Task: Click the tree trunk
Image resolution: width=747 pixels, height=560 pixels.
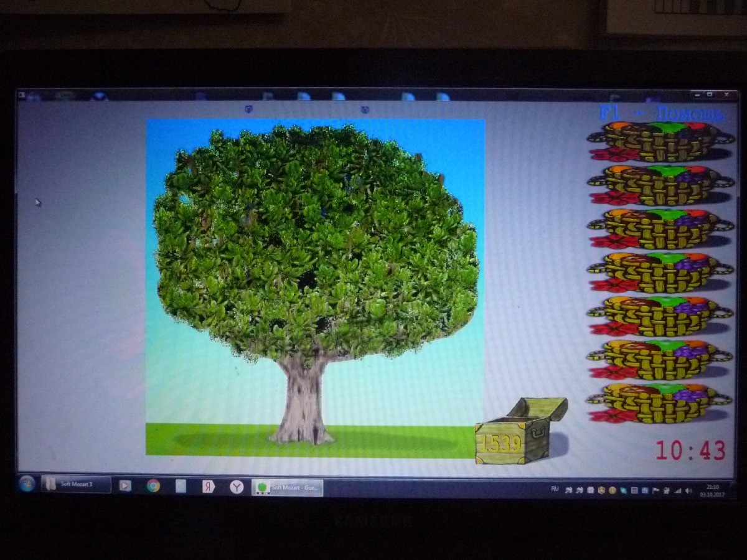Action: (303, 400)
